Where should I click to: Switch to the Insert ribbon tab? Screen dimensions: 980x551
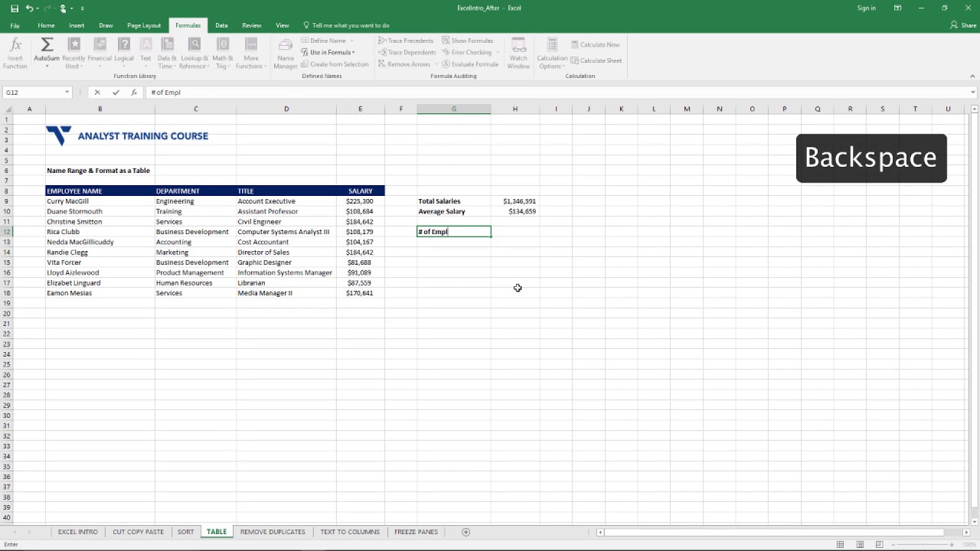pos(77,25)
